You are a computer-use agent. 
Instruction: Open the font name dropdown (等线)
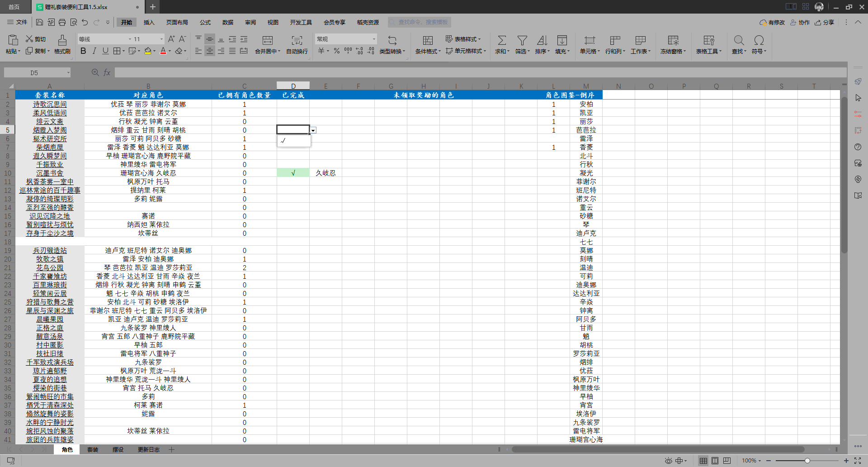pyautogui.click(x=130, y=39)
